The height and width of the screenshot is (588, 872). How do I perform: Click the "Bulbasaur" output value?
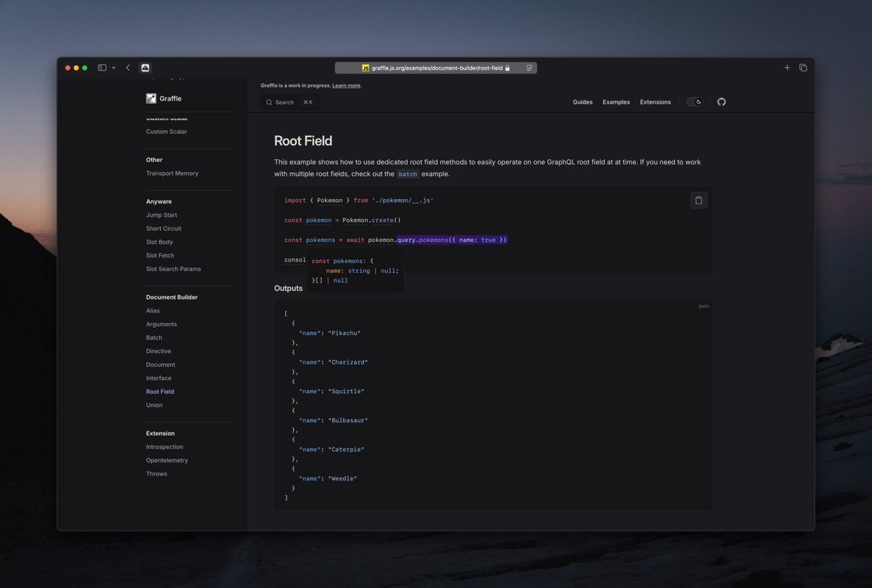coord(348,420)
